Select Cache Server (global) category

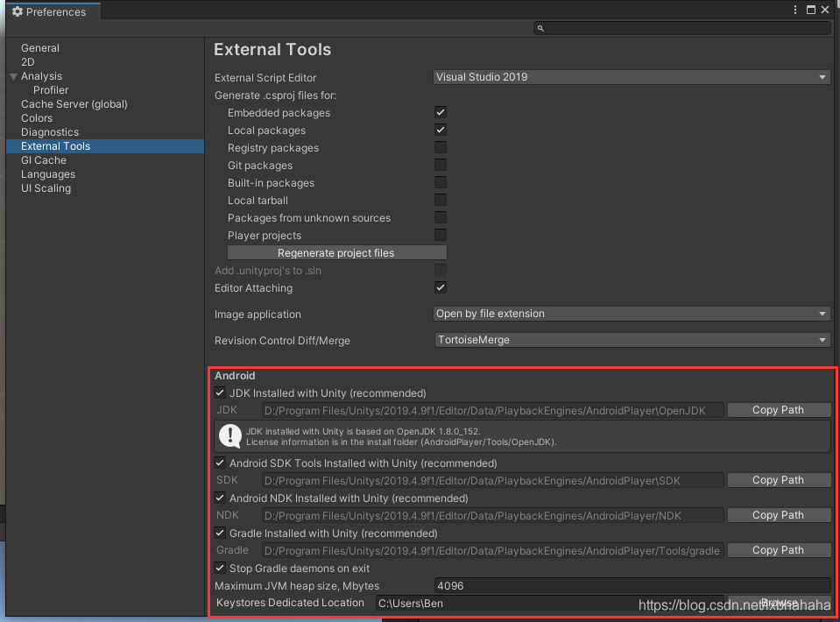(x=74, y=104)
